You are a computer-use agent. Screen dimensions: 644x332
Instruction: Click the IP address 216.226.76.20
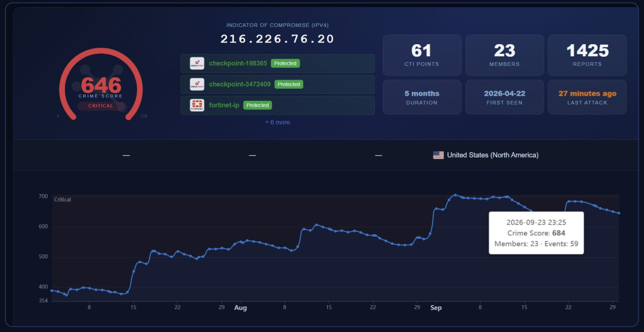[x=277, y=39]
